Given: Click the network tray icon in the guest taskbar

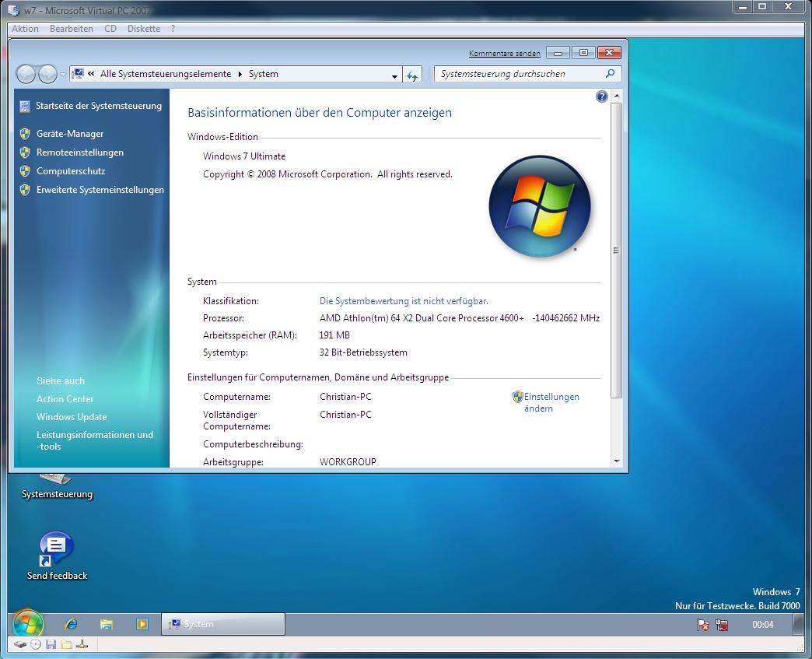Looking at the screenshot, I should click(x=722, y=625).
